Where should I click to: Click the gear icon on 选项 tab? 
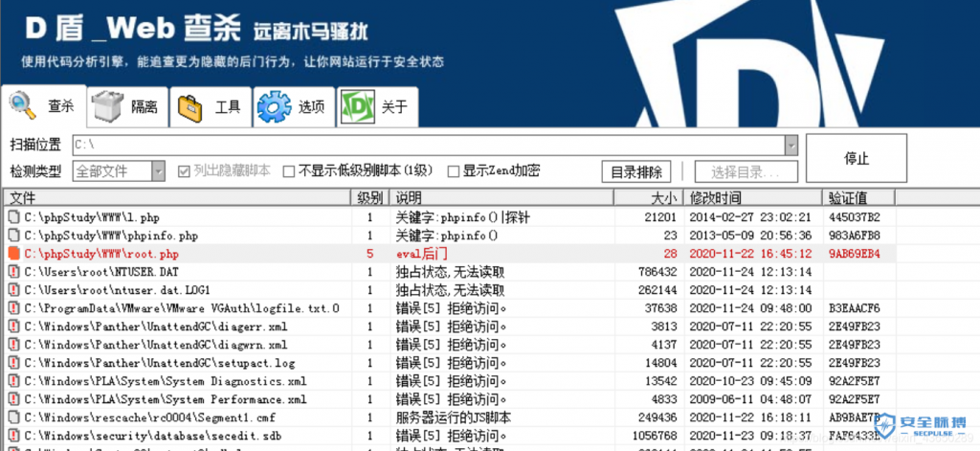[x=274, y=107]
